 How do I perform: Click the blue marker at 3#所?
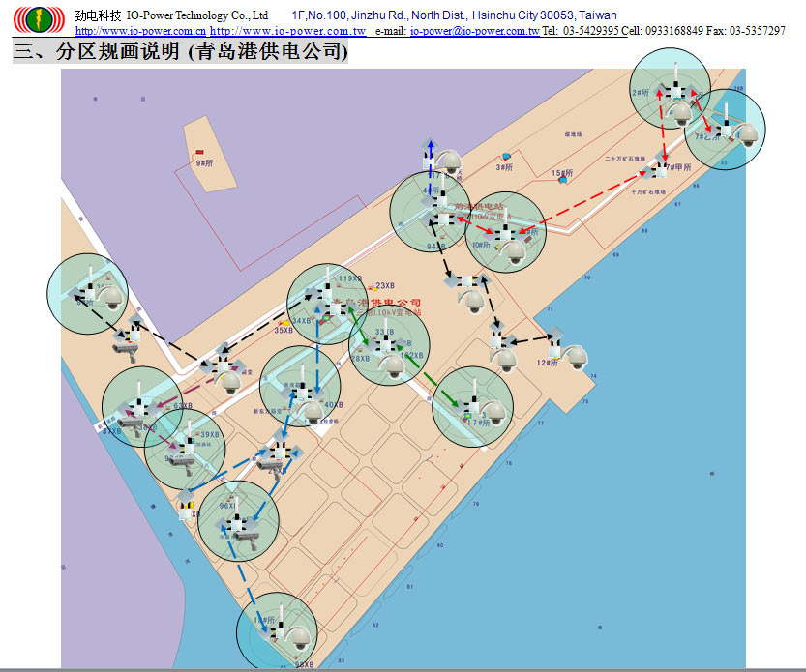pyautogui.click(x=505, y=157)
